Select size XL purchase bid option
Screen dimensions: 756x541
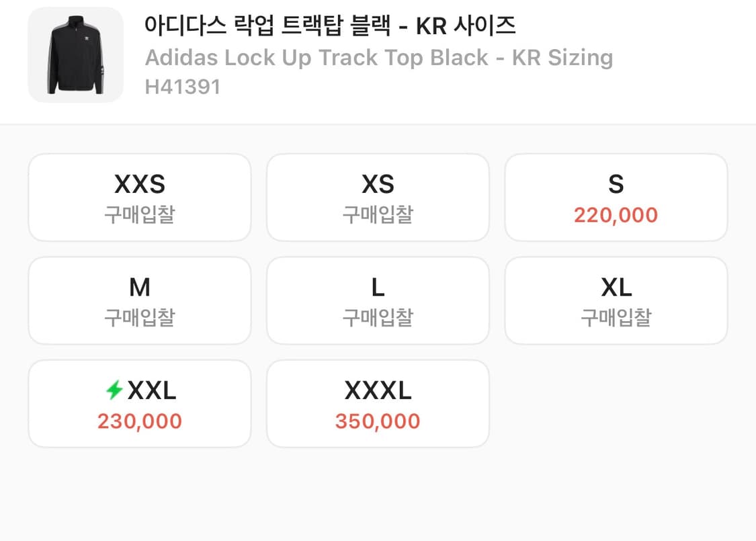coord(616,300)
